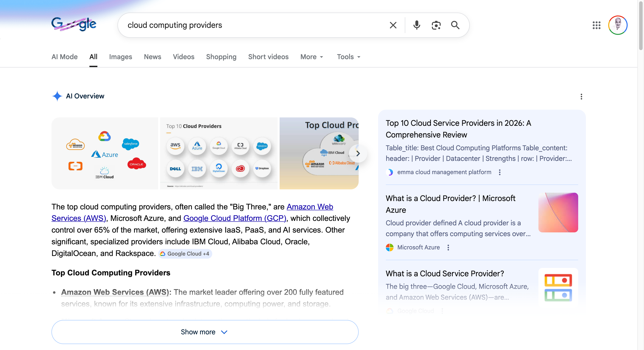The height and width of the screenshot is (350, 644).
Task: Open the Google Cloud +4 sources chip
Action: pos(185,254)
